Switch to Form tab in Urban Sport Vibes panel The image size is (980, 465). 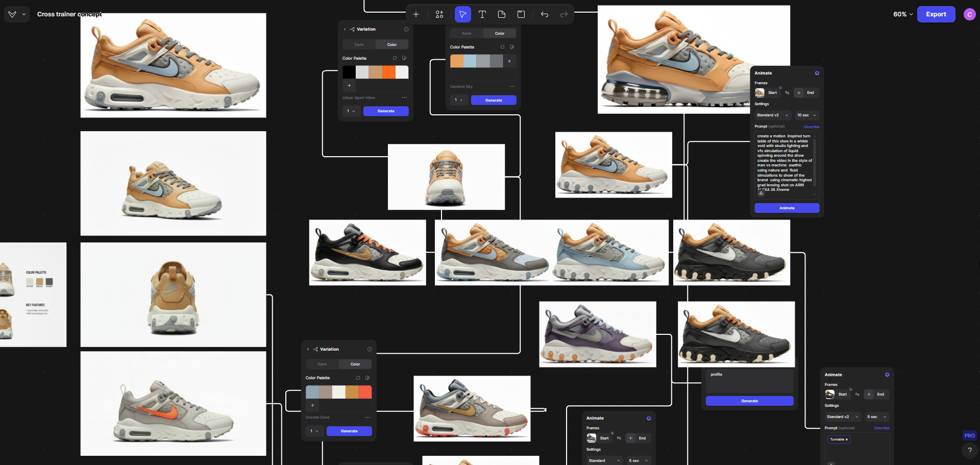pyautogui.click(x=359, y=44)
